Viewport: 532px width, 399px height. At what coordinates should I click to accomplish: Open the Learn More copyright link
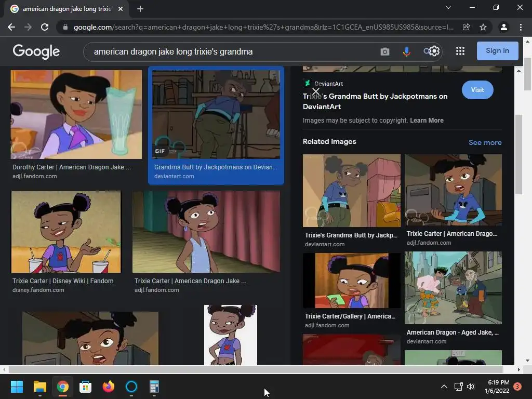427,121
